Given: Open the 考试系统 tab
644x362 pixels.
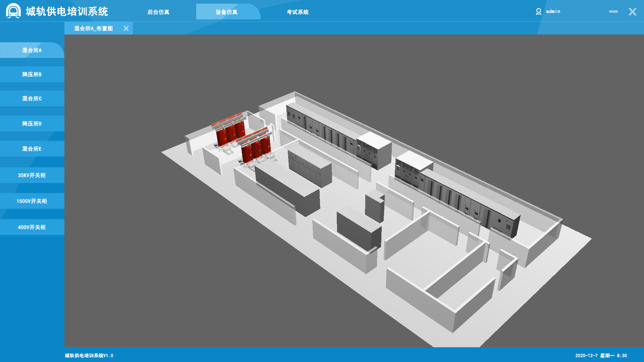Looking at the screenshot, I should click(x=298, y=12).
